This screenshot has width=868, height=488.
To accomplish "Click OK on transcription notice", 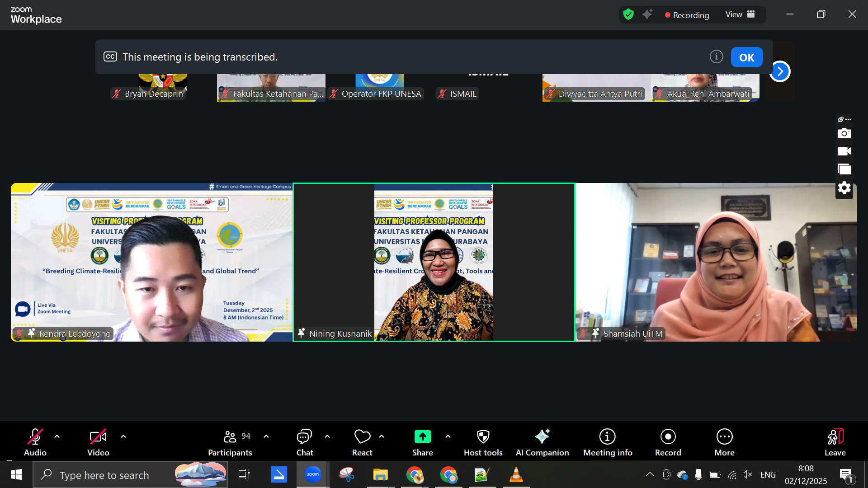I will (x=746, y=57).
